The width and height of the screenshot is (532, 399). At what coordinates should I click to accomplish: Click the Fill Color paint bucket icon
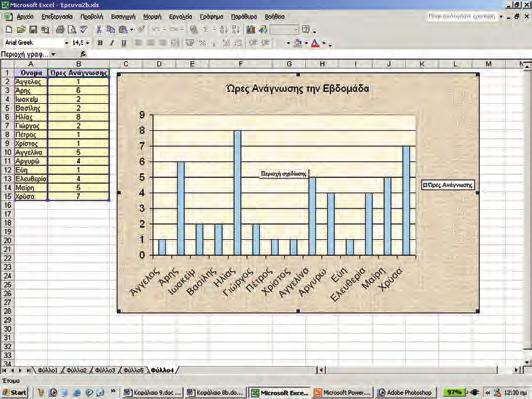pos(298,43)
